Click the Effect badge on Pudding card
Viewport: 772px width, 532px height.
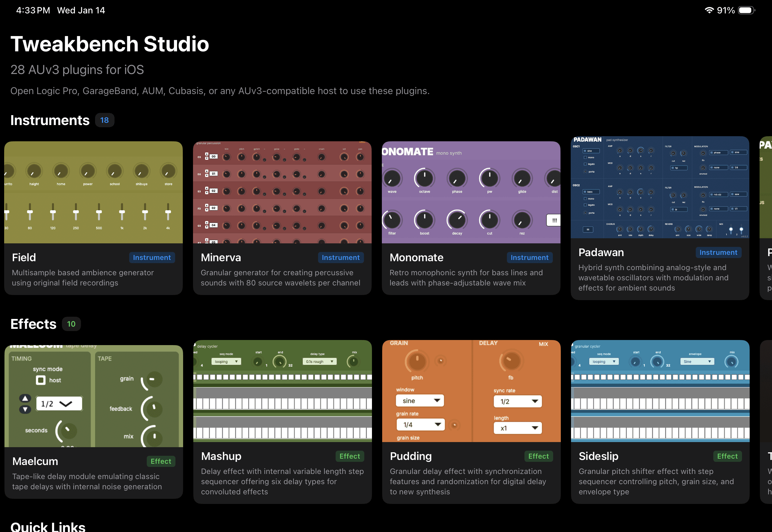[538, 456]
